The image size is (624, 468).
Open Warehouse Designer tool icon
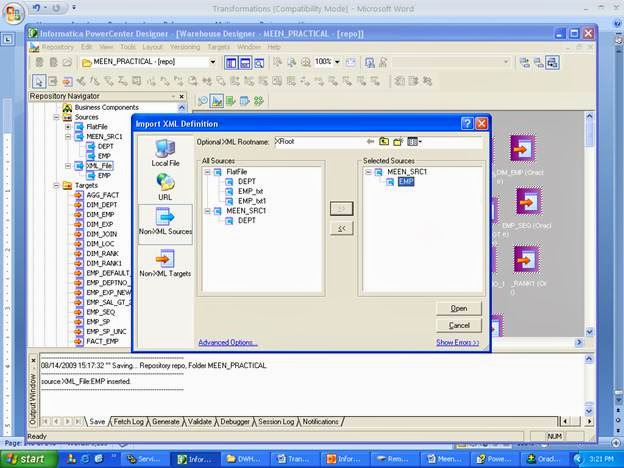tap(217, 101)
